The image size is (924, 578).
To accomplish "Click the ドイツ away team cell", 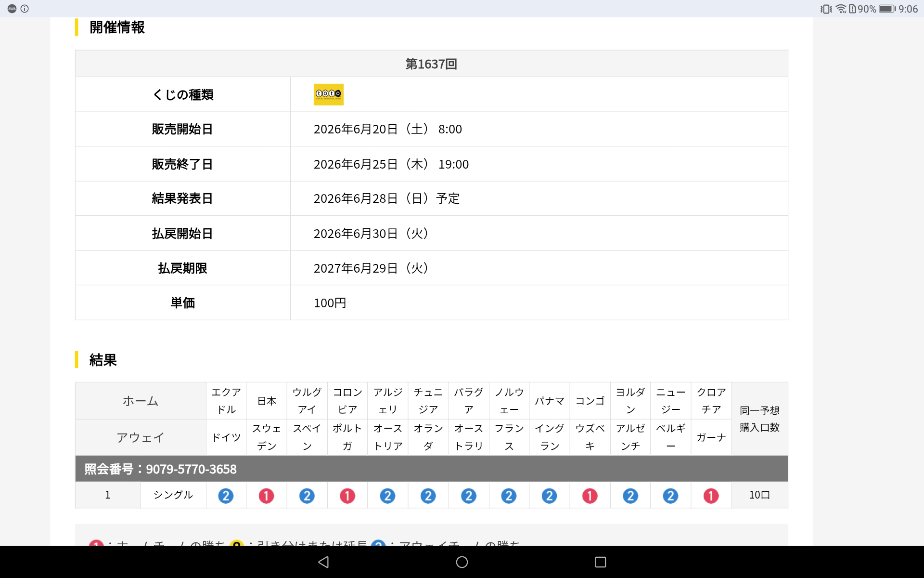I will pyautogui.click(x=226, y=437).
